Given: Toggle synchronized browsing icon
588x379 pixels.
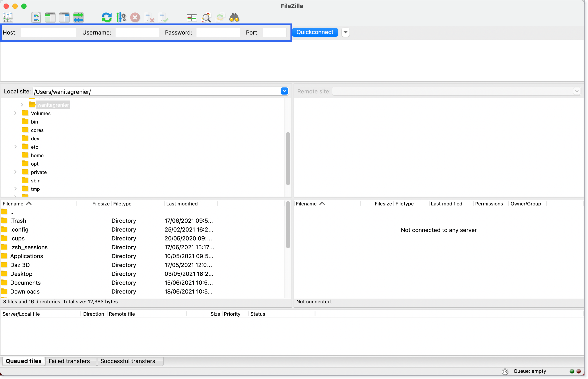Looking at the screenshot, I should (220, 18).
